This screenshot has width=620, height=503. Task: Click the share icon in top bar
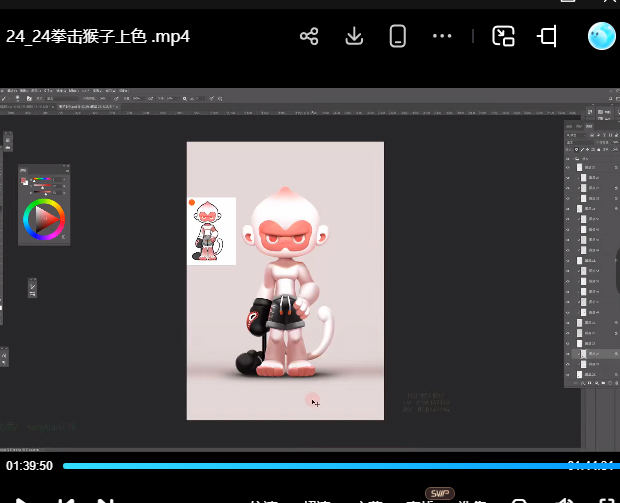[x=309, y=37]
